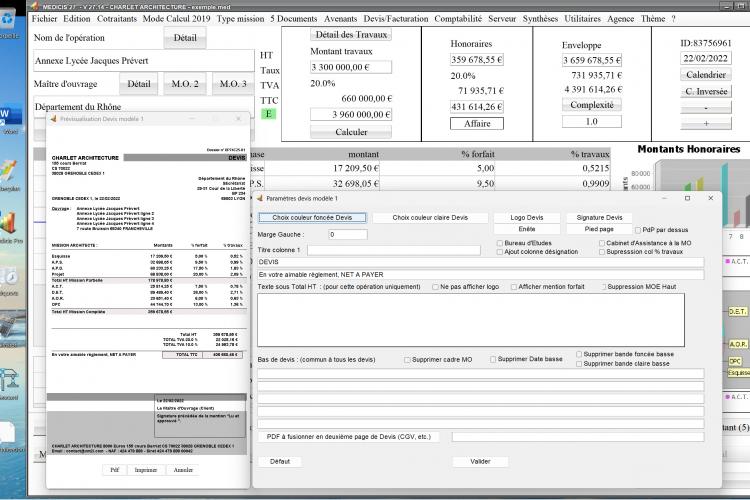750x500 pixels.
Task: Toggle Supression col % travaux checkbox
Action: coord(602,252)
